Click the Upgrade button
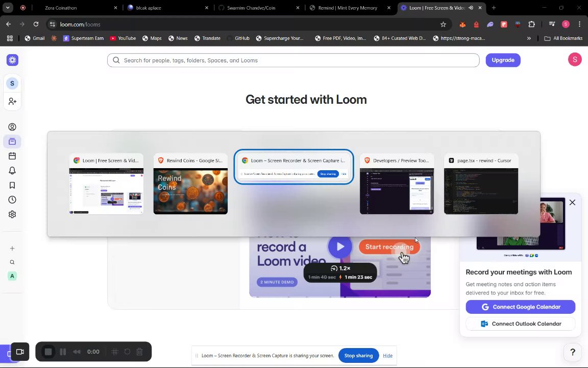 coord(503,60)
